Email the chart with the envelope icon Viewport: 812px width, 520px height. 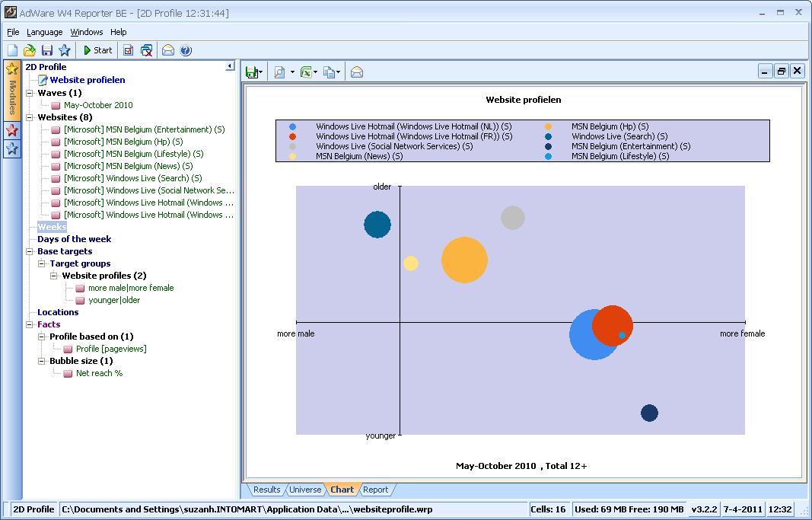pos(357,72)
